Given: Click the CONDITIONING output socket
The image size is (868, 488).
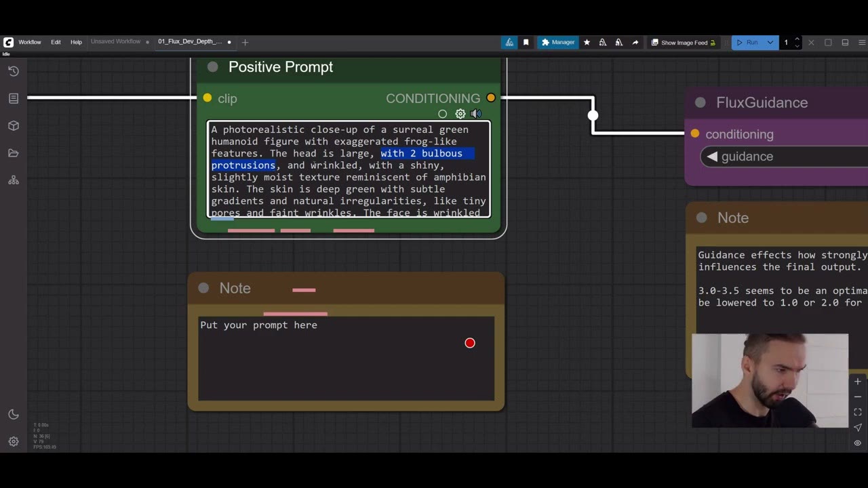Looking at the screenshot, I should click(x=491, y=98).
